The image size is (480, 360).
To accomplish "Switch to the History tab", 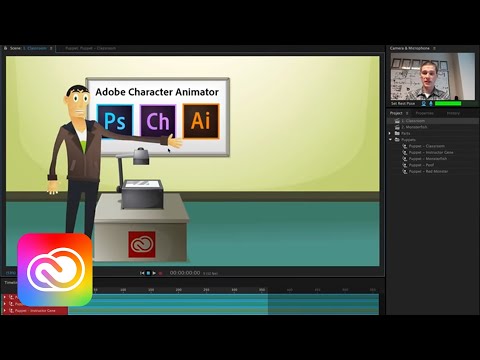I will (453, 113).
